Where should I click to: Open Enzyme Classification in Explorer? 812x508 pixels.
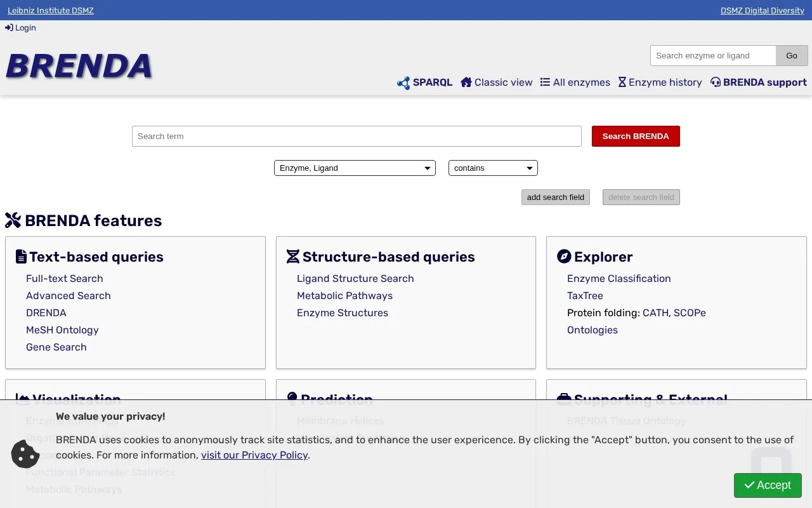tap(619, 278)
